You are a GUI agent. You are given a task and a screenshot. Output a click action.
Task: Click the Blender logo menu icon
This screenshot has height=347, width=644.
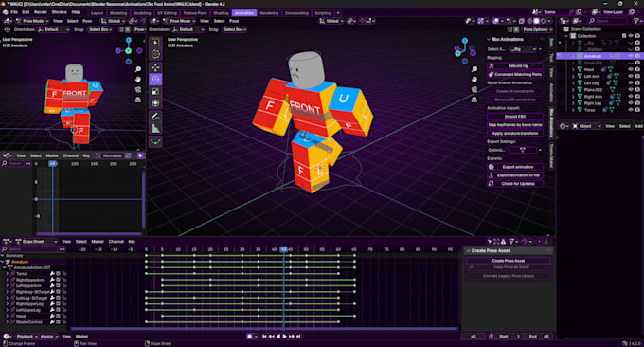click(6, 12)
